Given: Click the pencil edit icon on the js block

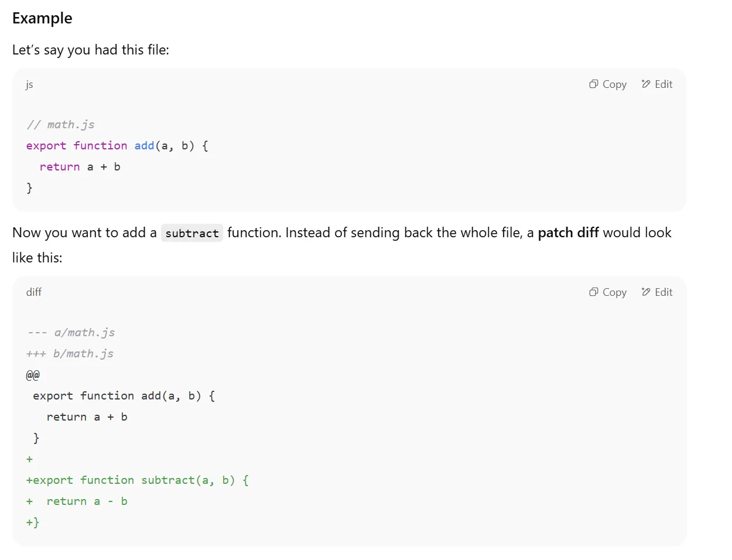Looking at the screenshot, I should 646,84.
